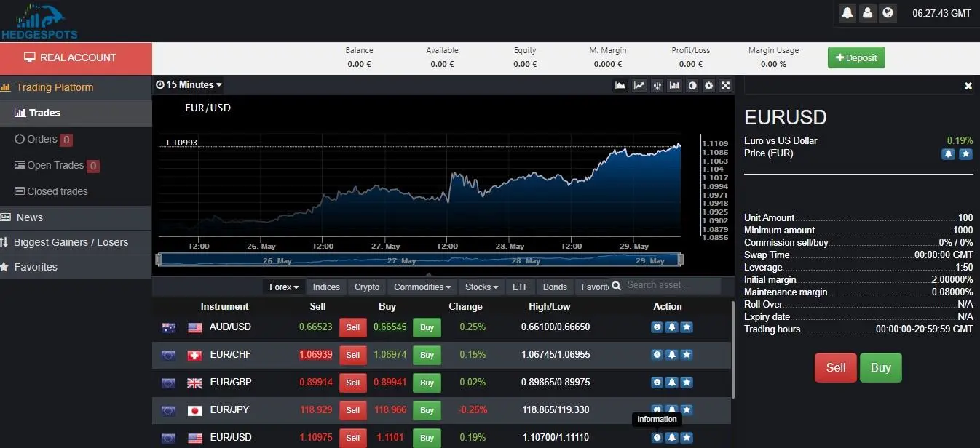Click the green Deposit button

coord(856,57)
